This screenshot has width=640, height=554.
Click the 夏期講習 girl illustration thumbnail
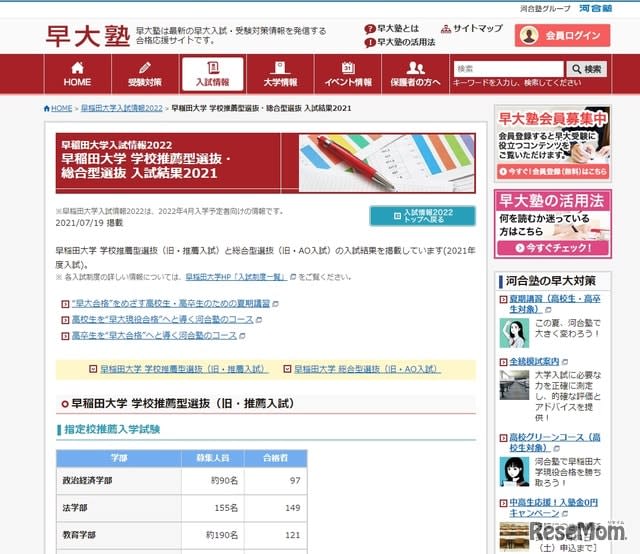[x=514, y=333]
